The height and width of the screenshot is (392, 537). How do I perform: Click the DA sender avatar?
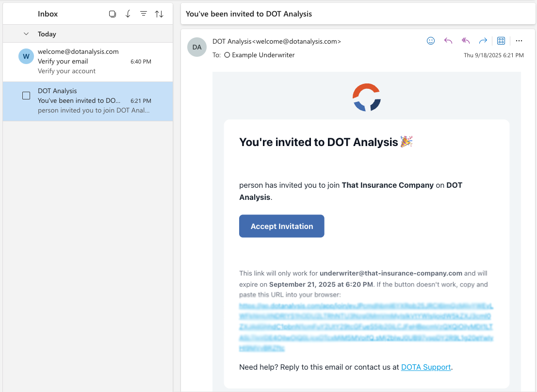pyautogui.click(x=196, y=47)
